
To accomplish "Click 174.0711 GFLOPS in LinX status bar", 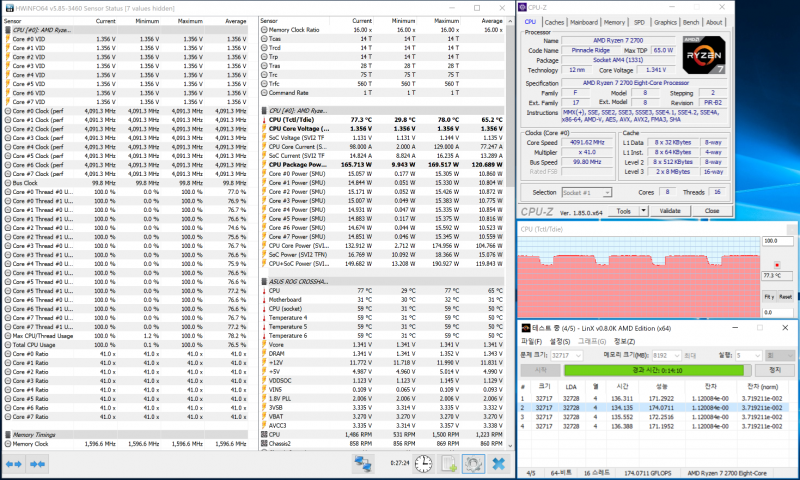I will coord(647,473).
